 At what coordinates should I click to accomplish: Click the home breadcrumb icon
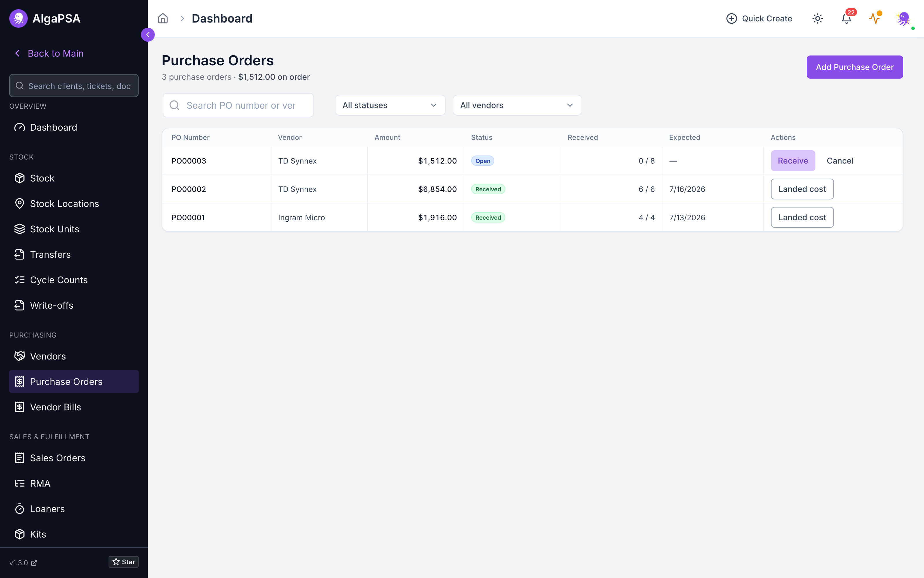[163, 18]
